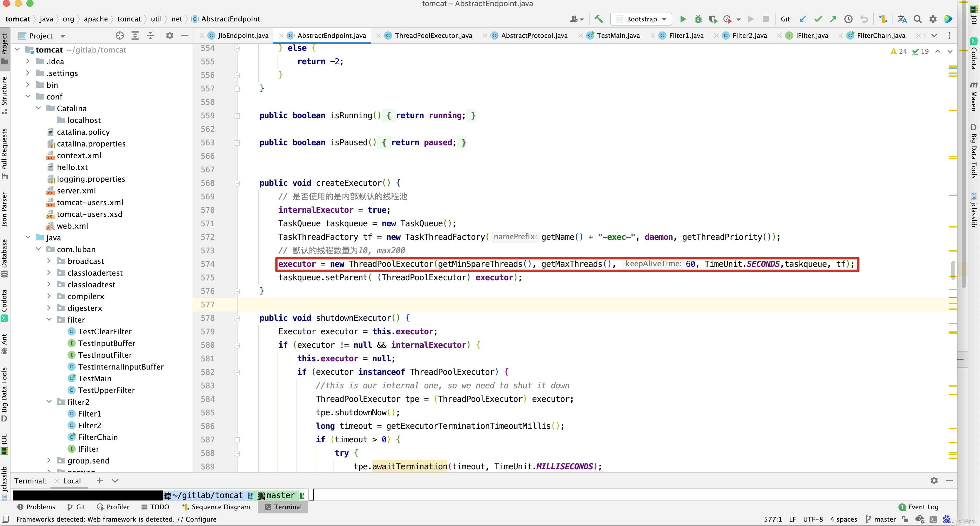Stop the running process button
This screenshot has width=980, height=526.
tap(765, 19)
